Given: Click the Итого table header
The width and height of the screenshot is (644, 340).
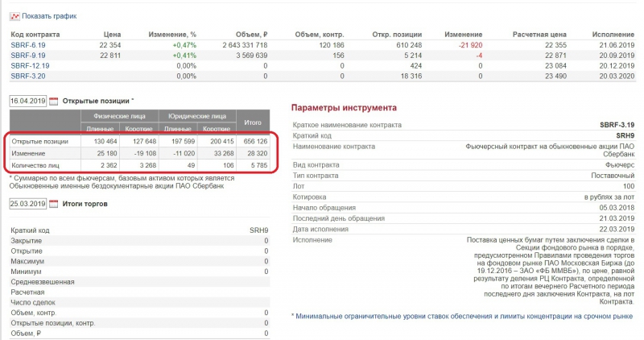Looking at the screenshot, I should [253, 122].
